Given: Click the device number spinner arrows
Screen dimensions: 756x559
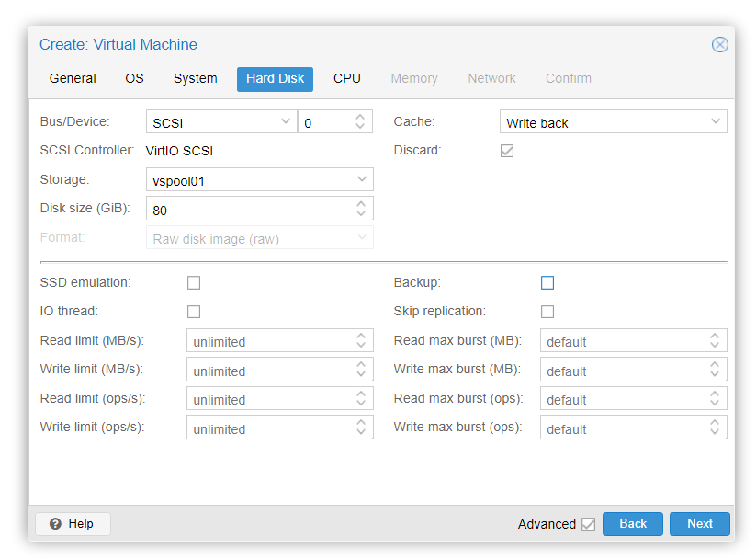Looking at the screenshot, I should pos(360,122).
